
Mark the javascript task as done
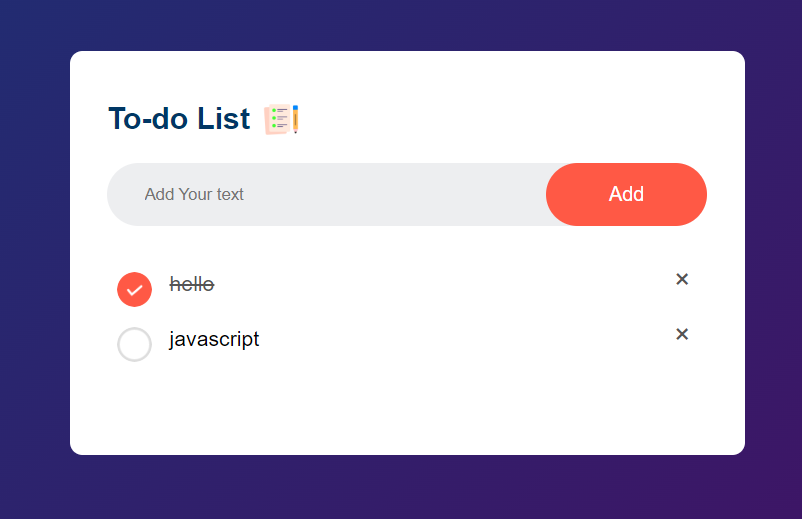point(135,344)
